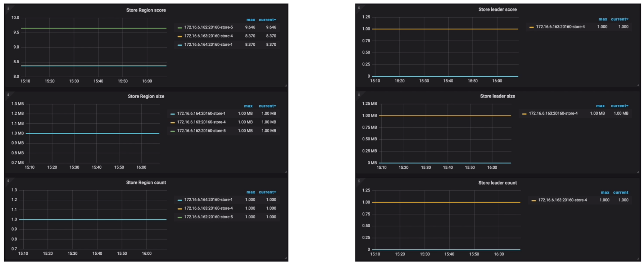Toggle store-4 series in Store Region size legend

[x=201, y=122]
